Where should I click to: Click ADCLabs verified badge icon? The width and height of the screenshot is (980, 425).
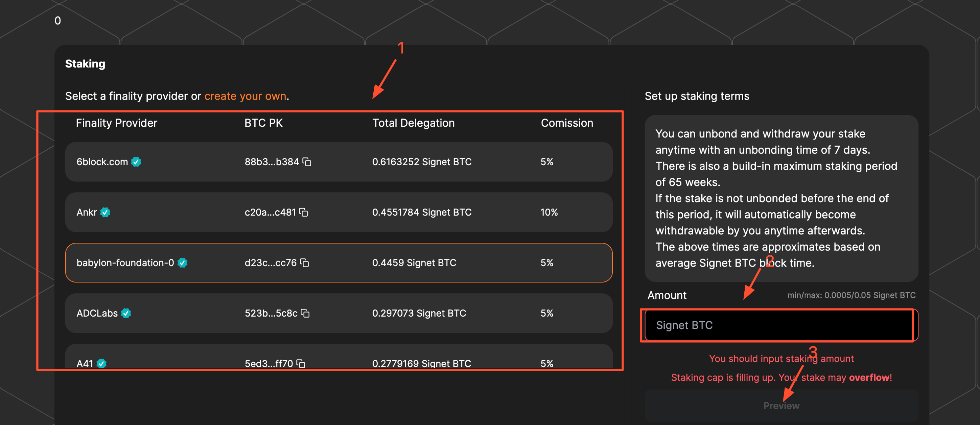(126, 314)
